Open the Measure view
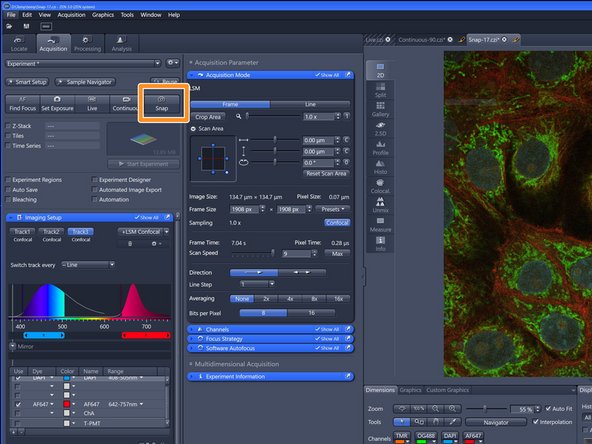Image resolution: width=592 pixels, height=444 pixels. pos(380,224)
